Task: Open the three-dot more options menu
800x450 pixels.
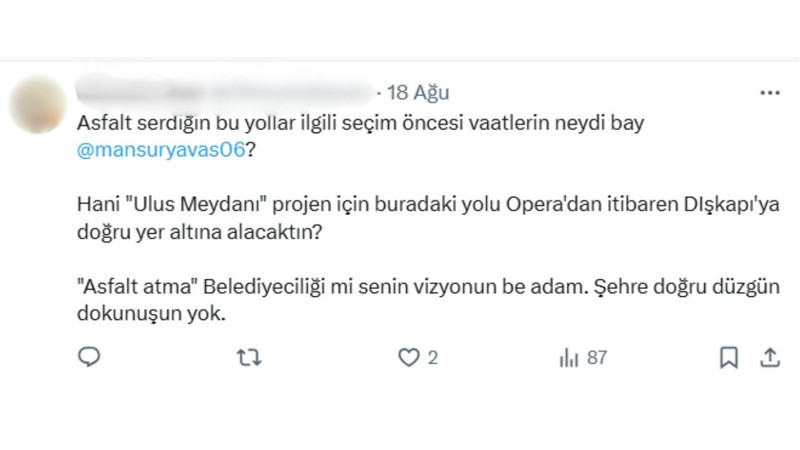Action: 770,92
